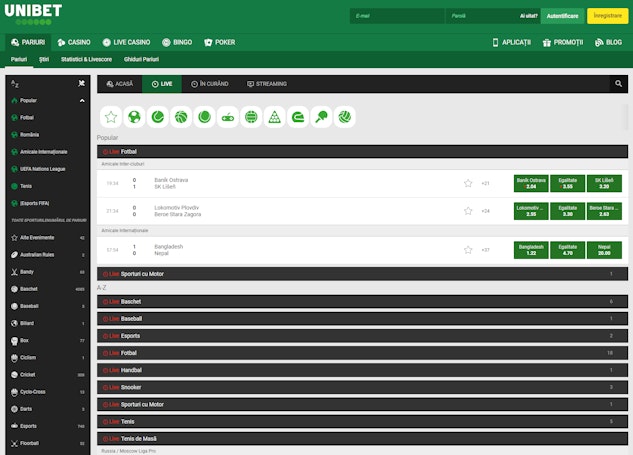
Task: Click the A-Z sort icon in sidebar
Action: pyautogui.click(x=15, y=84)
